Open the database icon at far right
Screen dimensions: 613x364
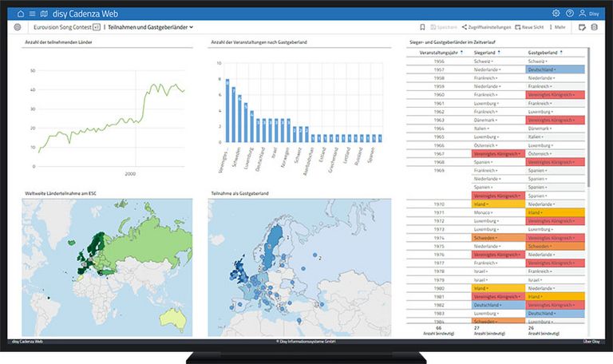tap(593, 27)
